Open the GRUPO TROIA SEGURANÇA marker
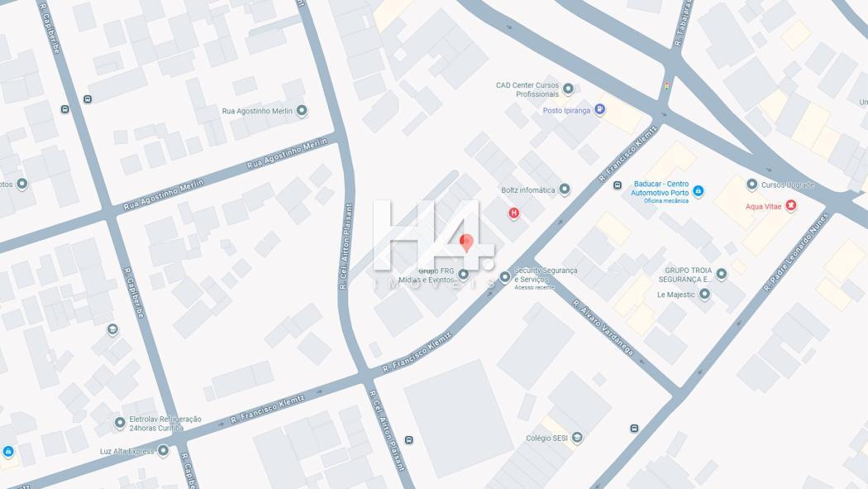The width and height of the screenshot is (868, 489). 722,274
